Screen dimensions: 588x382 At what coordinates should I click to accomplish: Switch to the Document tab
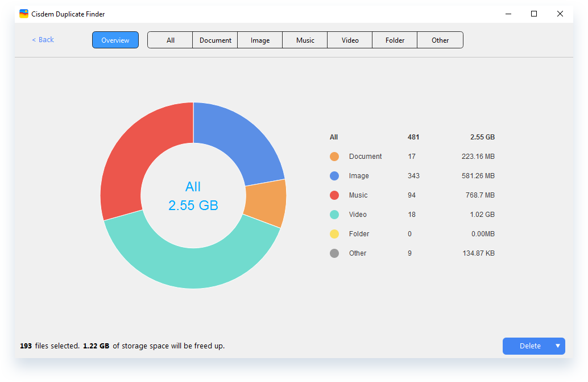216,40
